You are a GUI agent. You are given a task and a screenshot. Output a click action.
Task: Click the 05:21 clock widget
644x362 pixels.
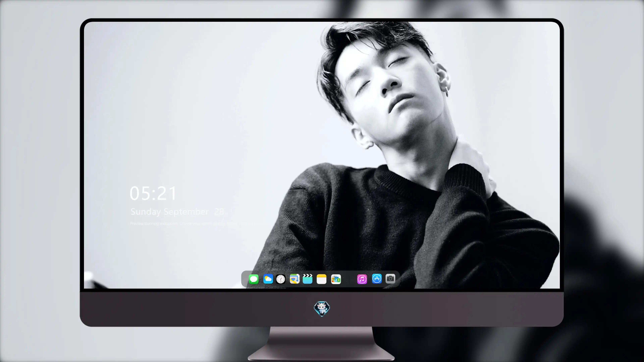pyautogui.click(x=153, y=193)
